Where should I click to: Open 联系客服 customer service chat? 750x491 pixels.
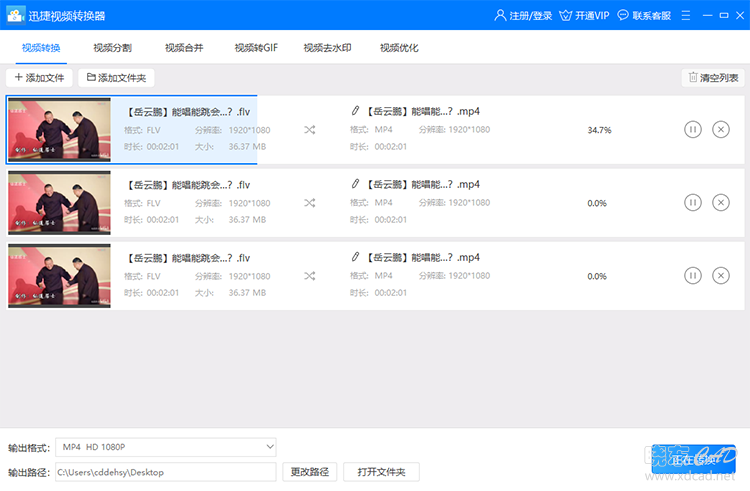[644, 16]
